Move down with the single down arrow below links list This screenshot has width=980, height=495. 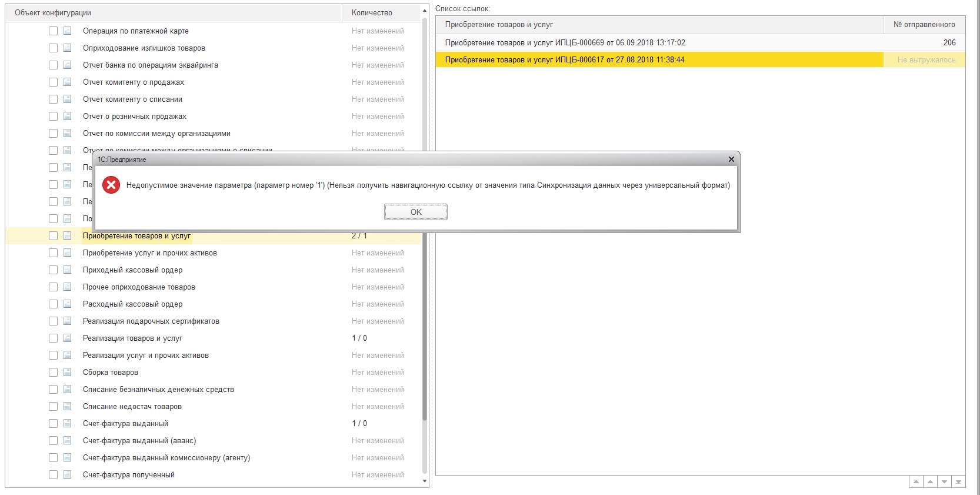tap(944, 481)
